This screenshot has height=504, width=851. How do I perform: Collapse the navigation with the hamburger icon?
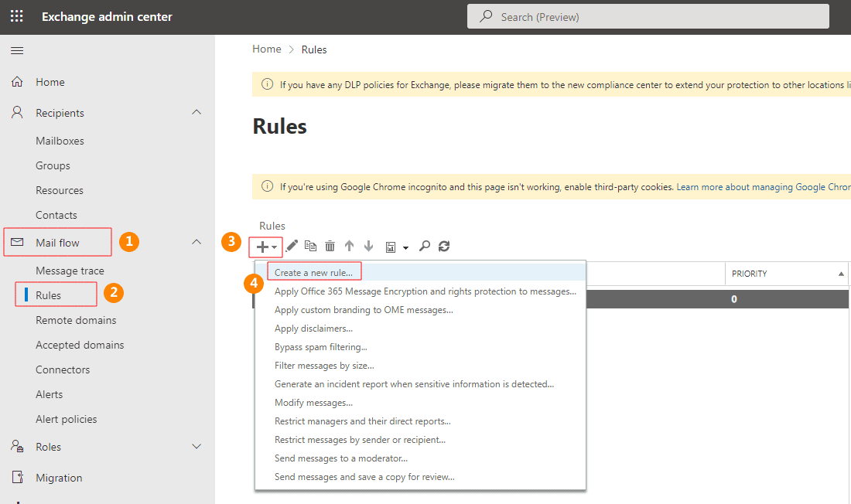coord(16,50)
